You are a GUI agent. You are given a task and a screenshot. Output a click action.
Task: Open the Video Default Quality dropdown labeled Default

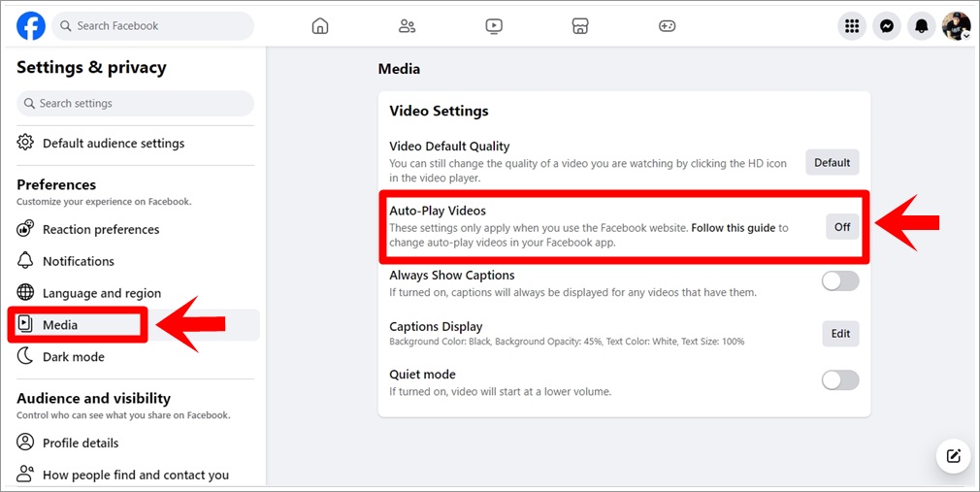832,162
